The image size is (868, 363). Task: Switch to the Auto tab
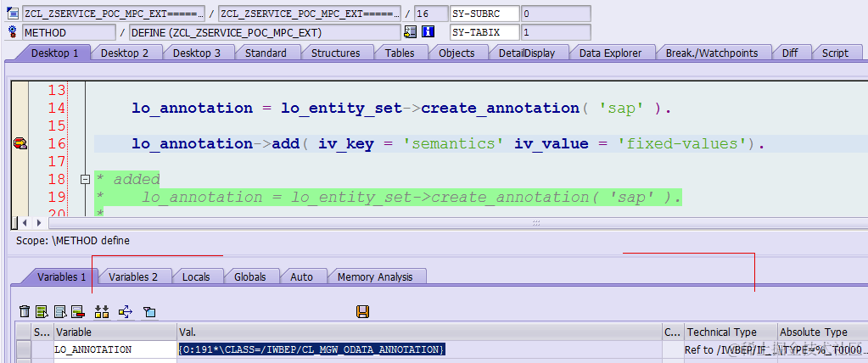click(x=302, y=276)
